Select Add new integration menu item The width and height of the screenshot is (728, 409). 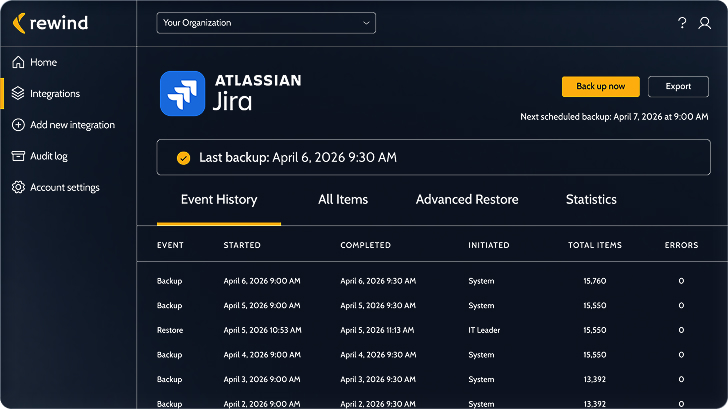[x=72, y=125]
